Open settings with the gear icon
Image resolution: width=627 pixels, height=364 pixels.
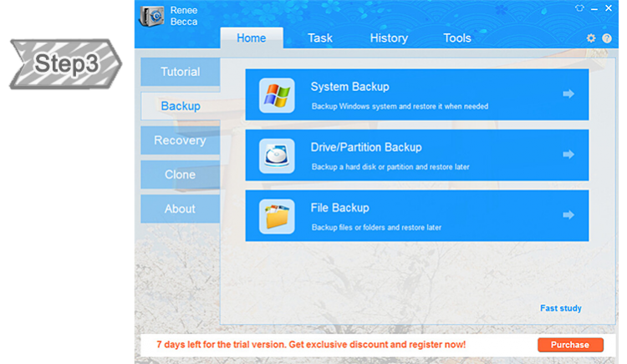pyautogui.click(x=591, y=38)
